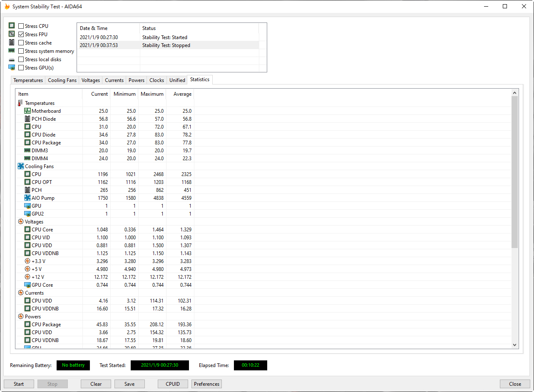Click the CPU Package temperature chip icon

(x=27, y=142)
